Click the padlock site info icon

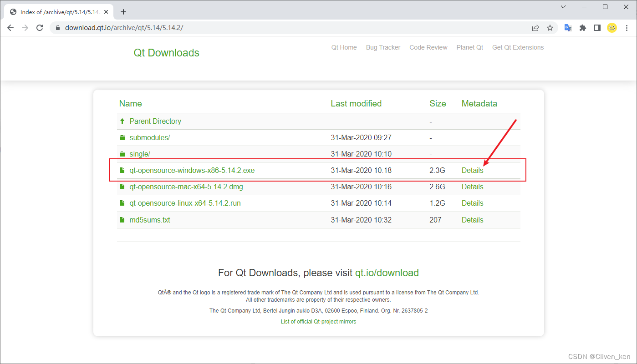click(57, 28)
